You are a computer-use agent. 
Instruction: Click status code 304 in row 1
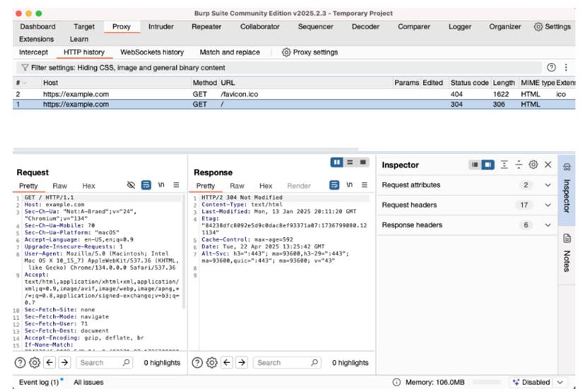click(x=456, y=105)
